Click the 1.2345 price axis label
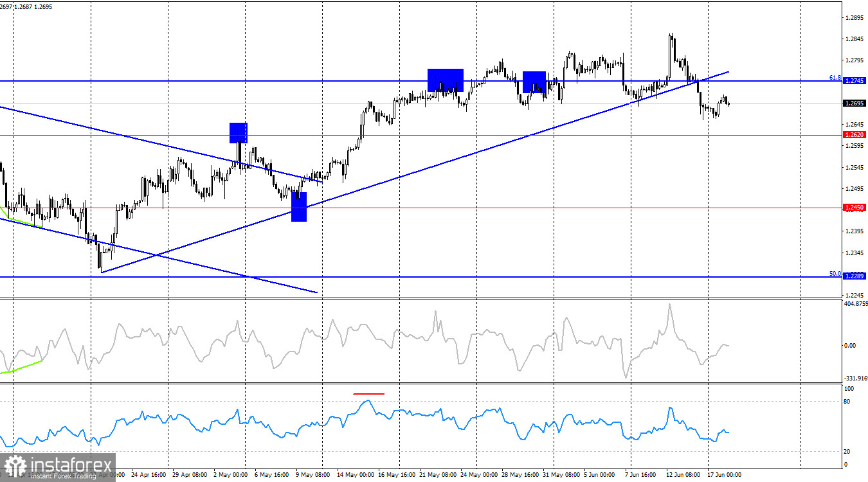The height and width of the screenshot is (482, 868). 855,253
